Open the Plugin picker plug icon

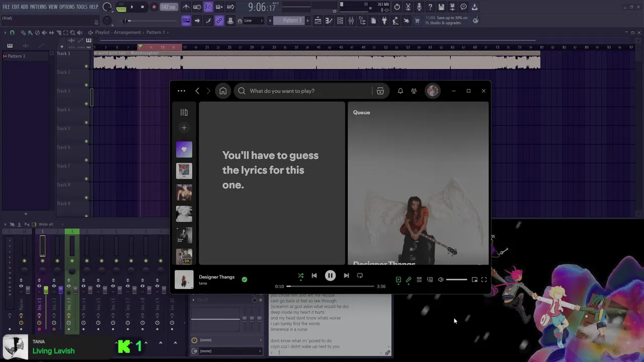(384, 21)
